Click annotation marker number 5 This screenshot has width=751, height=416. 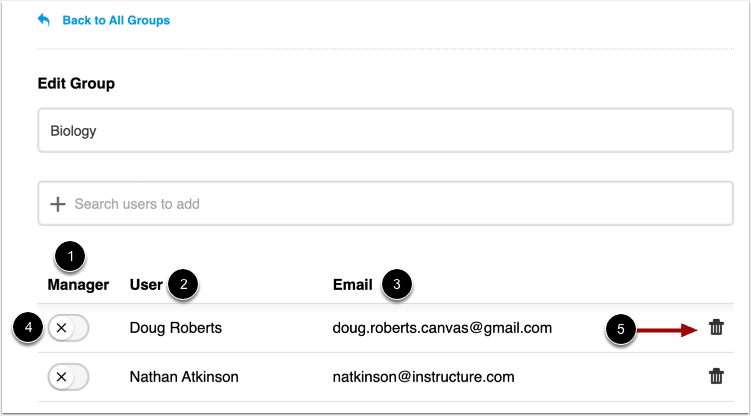click(621, 329)
